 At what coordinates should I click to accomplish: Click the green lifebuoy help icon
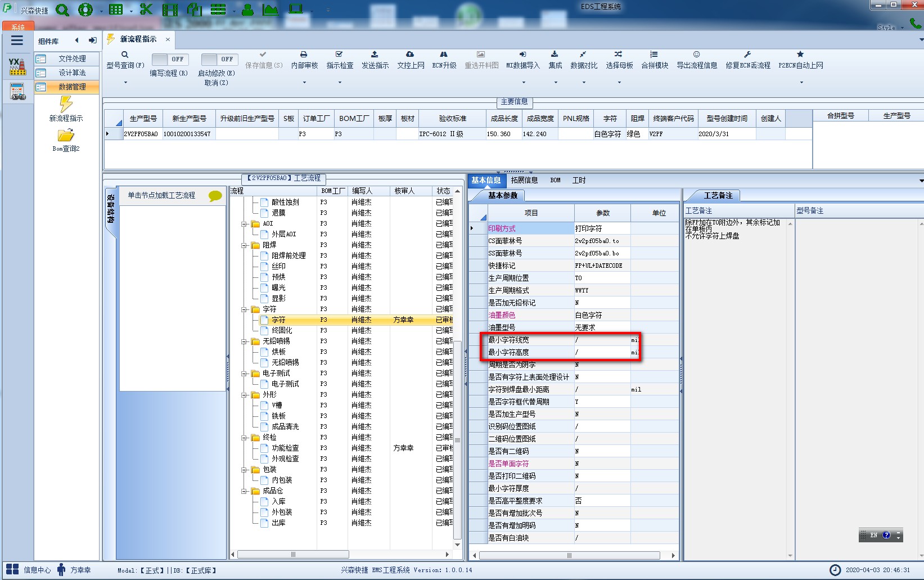point(85,10)
